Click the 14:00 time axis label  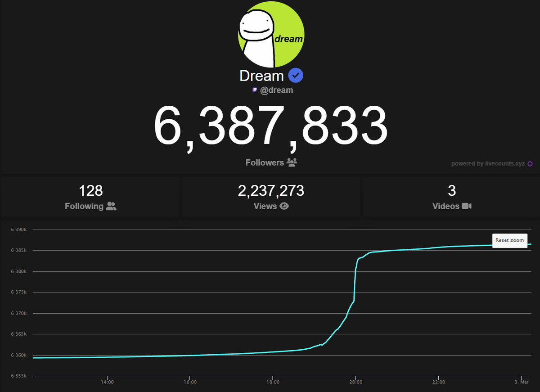107,383
